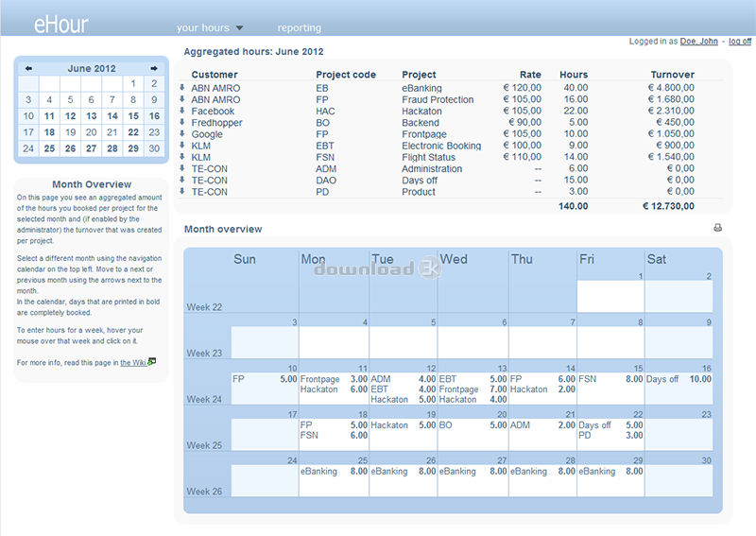Open the 'your hours' menu
Viewport: 756px width, 536px height.
click(203, 28)
